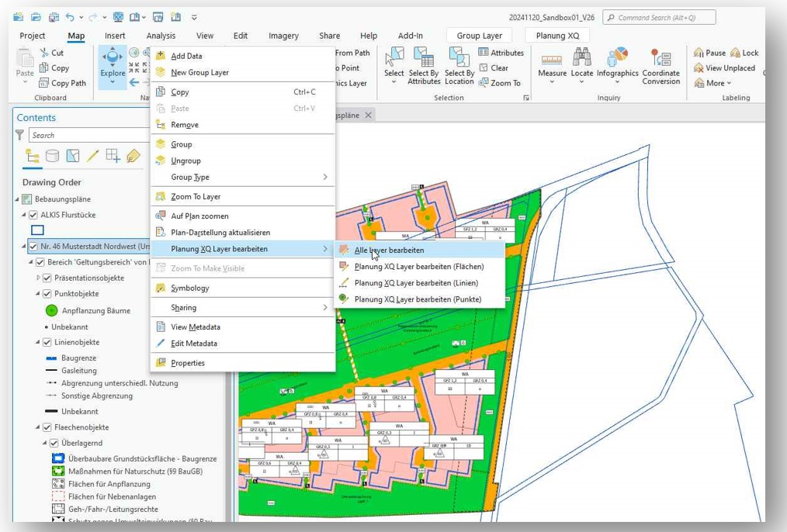Toggle the Überlagernd layer checkbox
The width and height of the screenshot is (787, 532).
(x=54, y=444)
